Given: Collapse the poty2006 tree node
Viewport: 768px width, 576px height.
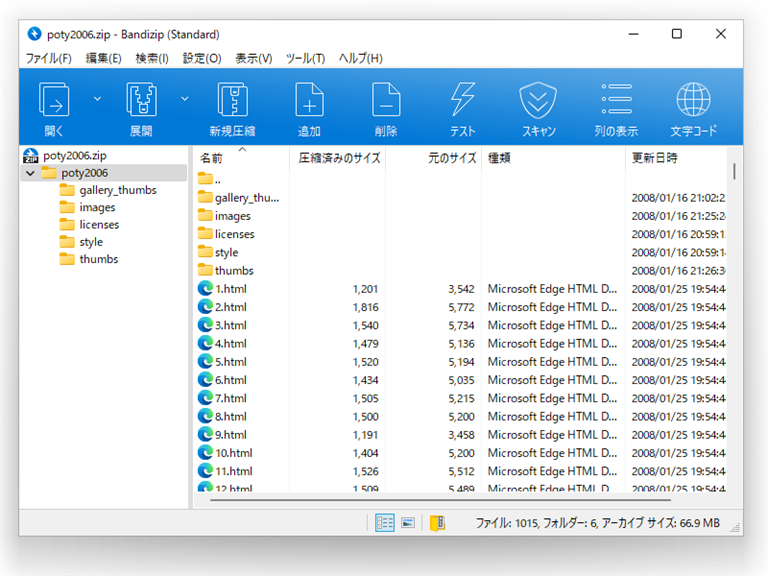Looking at the screenshot, I should tap(30, 173).
